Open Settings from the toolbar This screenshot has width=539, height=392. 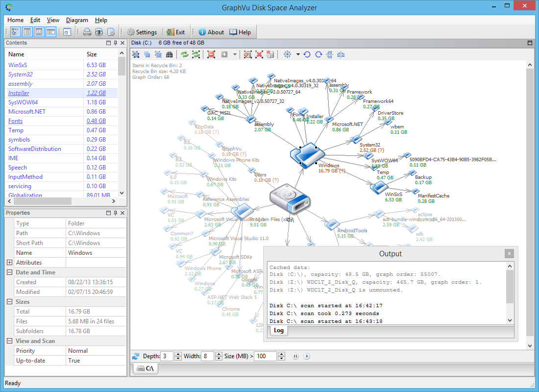(x=142, y=32)
